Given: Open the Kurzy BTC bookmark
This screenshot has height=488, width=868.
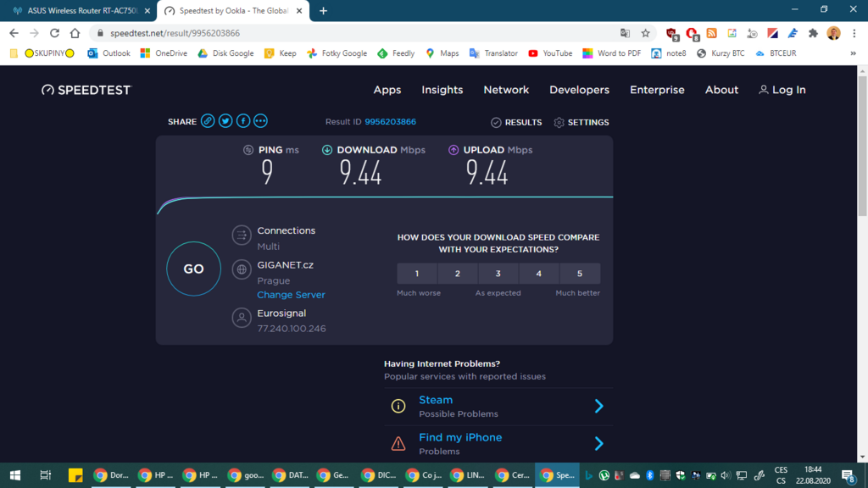Looking at the screenshot, I should (x=721, y=53).
